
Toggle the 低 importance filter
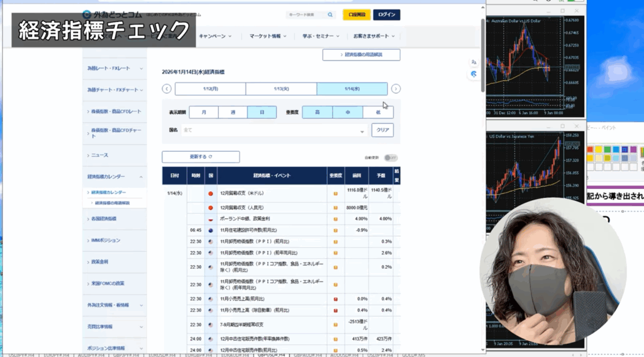pyautogui.click(x=378, y=112)
